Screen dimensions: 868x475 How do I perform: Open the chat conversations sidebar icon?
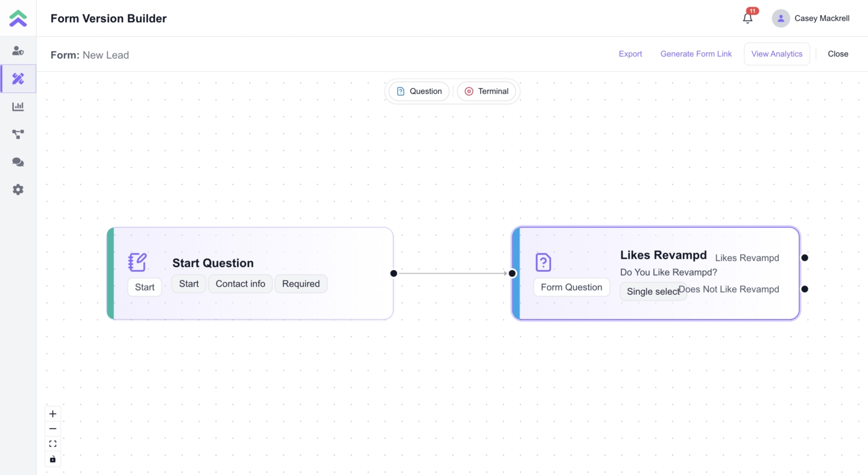click(18, 162)
